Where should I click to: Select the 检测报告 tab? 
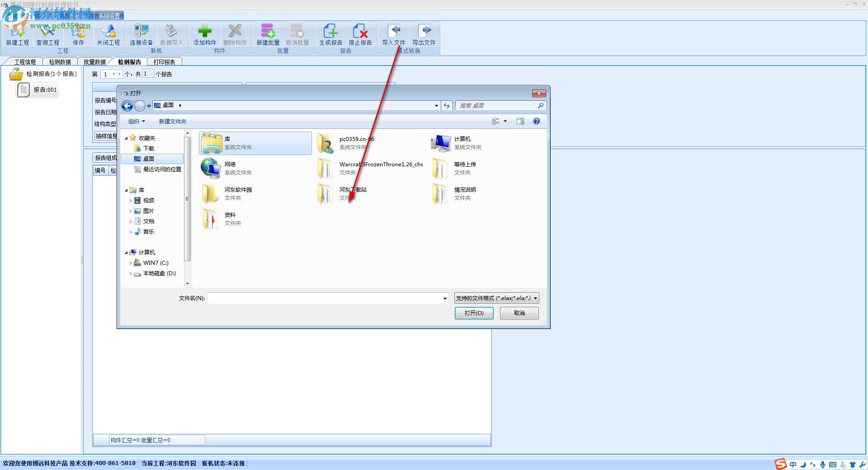pyautogui.click(x=129, y=62)
